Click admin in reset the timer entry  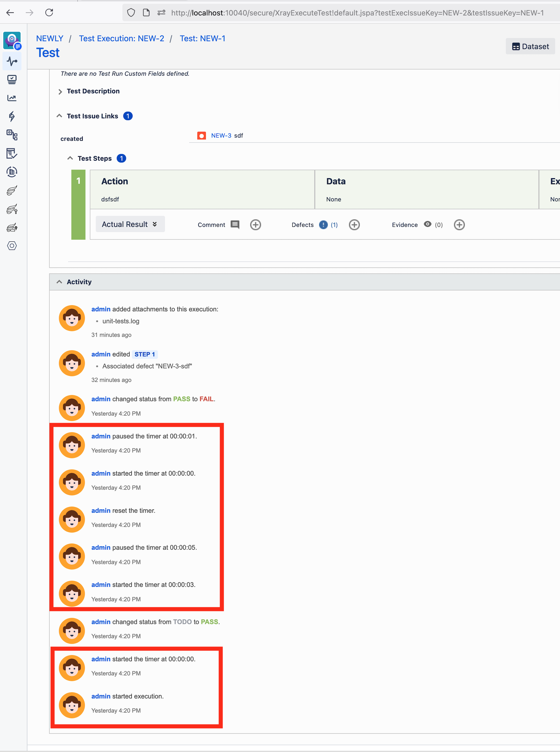[x=101, y=511]
